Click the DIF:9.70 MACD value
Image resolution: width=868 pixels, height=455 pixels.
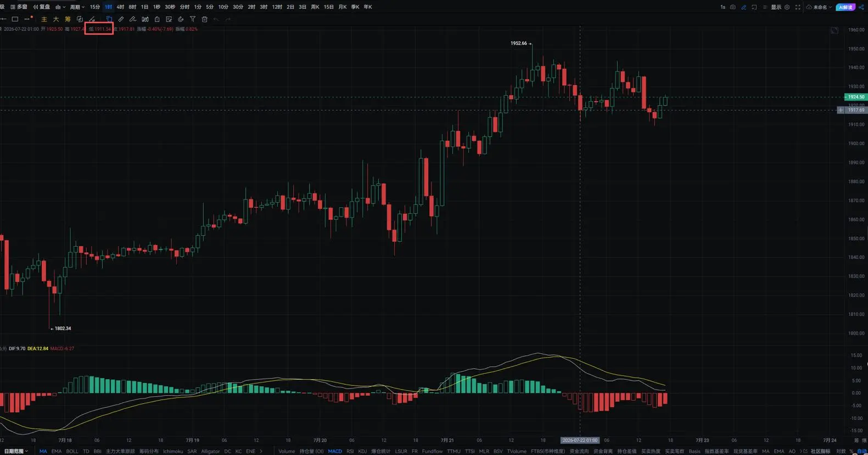17,348
